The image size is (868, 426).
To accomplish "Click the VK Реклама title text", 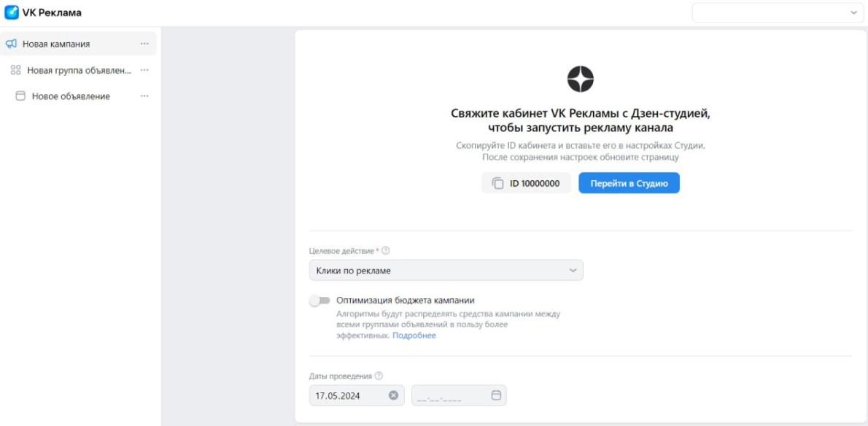I will pyautogui.click(x=52, y=12).
